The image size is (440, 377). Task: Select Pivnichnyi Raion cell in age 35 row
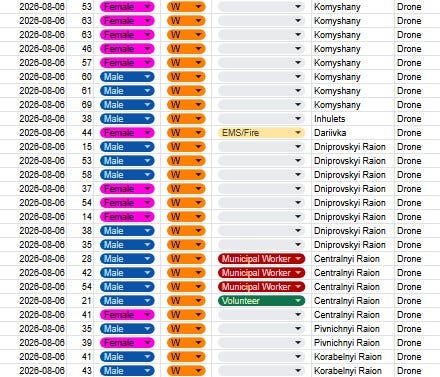pyautogui.click(x=353, y=329)
